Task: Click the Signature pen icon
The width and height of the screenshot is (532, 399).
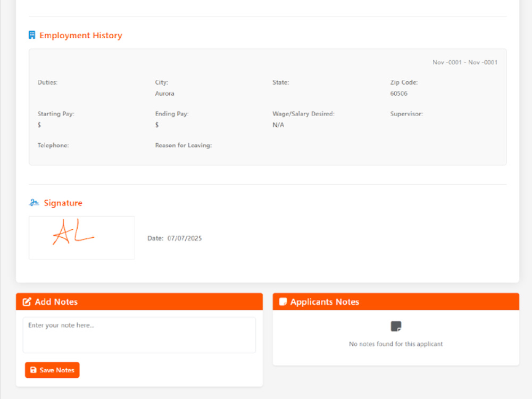Action: point(34,203)
